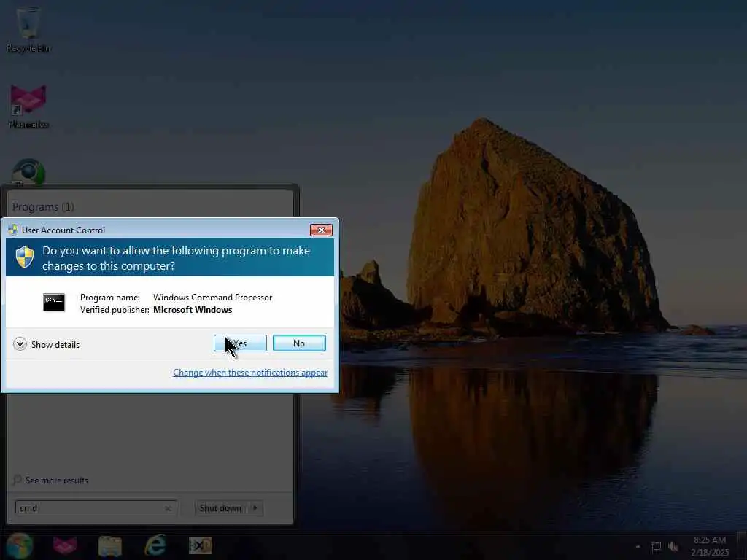Viewport: 747px width, 560px height.
Task: Click No in User Account Control dialog
Action: 299,343
